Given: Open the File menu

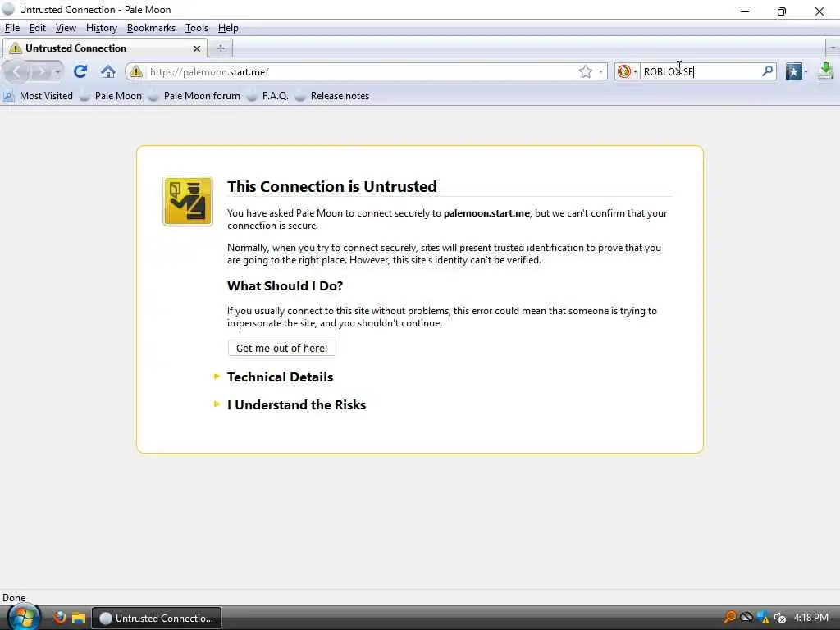Looking at the screenshot, I should (11, 28).
